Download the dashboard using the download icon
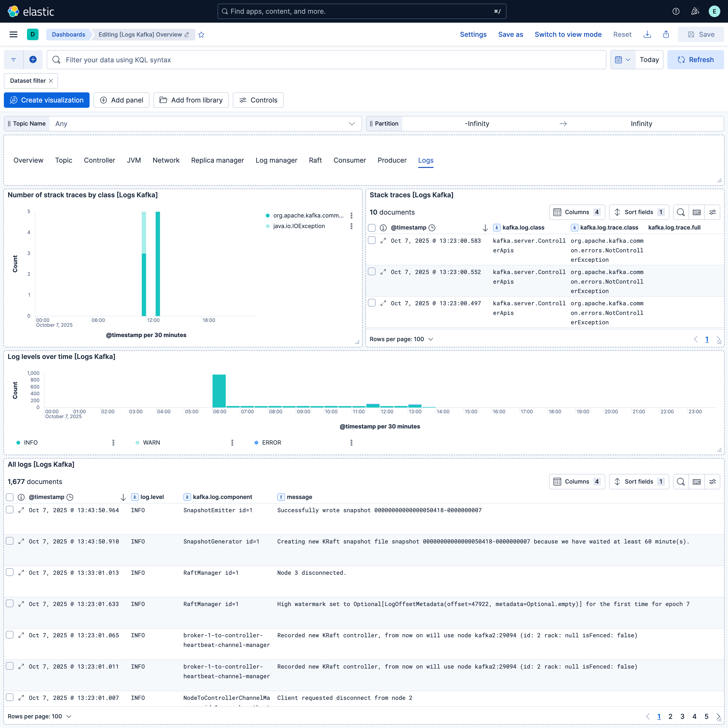 coord(647,34)
